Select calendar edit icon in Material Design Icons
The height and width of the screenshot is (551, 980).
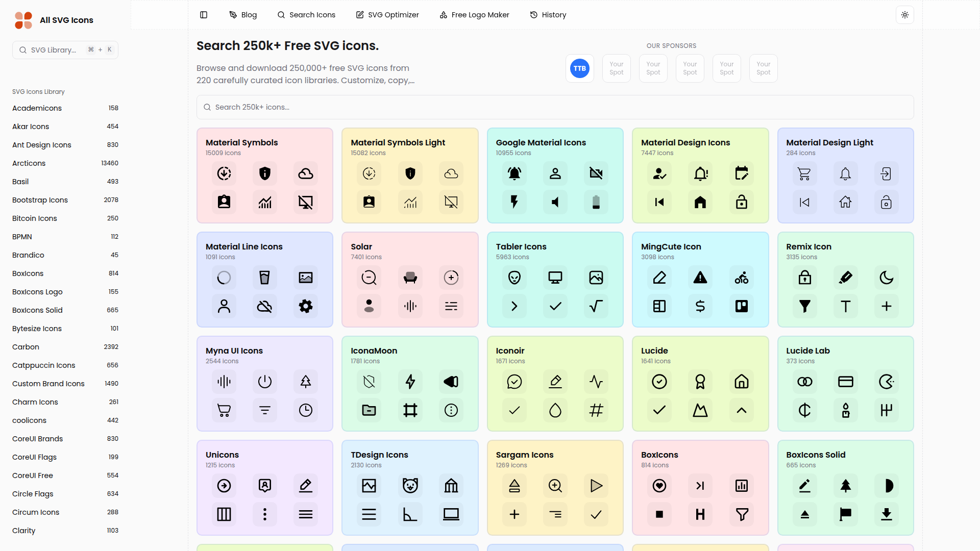pos(742,173)
